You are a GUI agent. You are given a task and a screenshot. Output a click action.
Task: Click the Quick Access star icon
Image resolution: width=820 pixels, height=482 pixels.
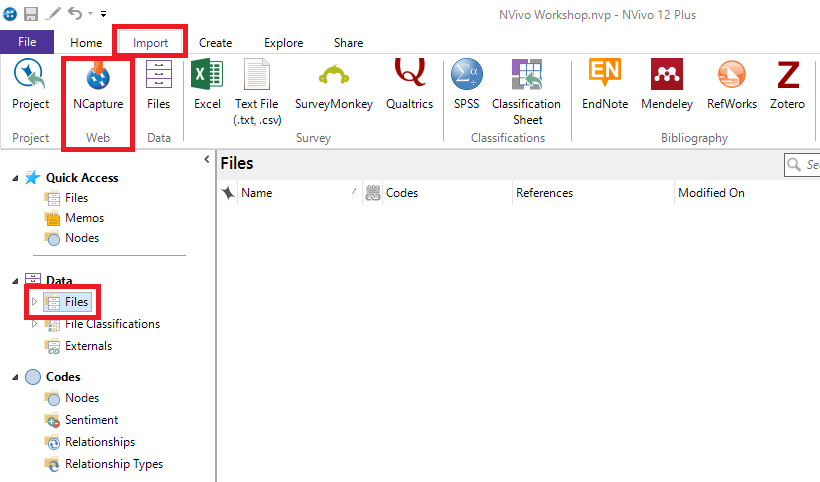(32, 177)
